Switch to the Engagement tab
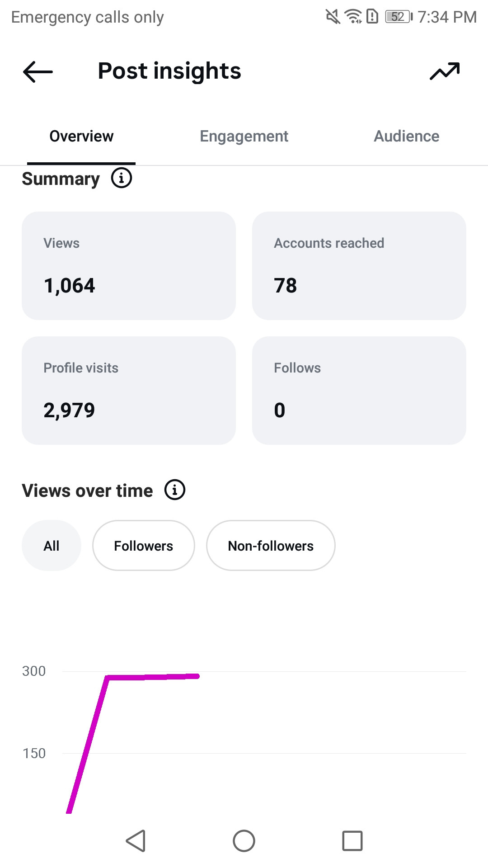This screenshot has width=488, height=868. (x=244, y=136)
